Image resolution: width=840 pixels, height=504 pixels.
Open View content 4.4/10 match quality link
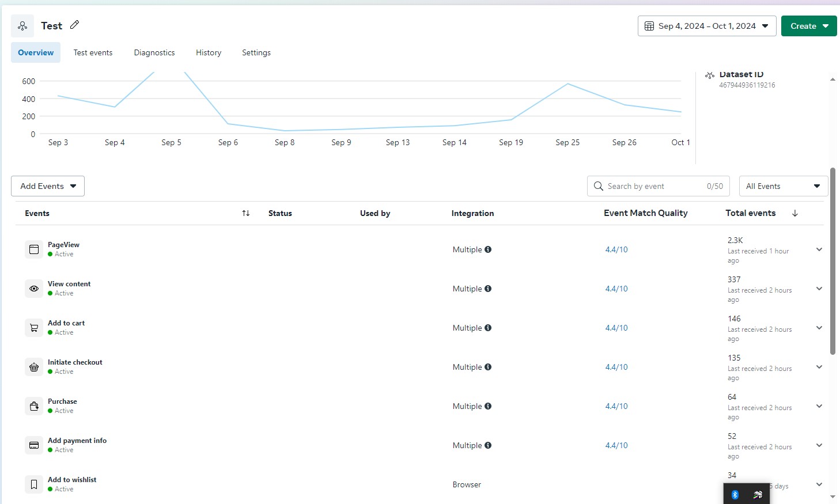[x=616, y=289]
